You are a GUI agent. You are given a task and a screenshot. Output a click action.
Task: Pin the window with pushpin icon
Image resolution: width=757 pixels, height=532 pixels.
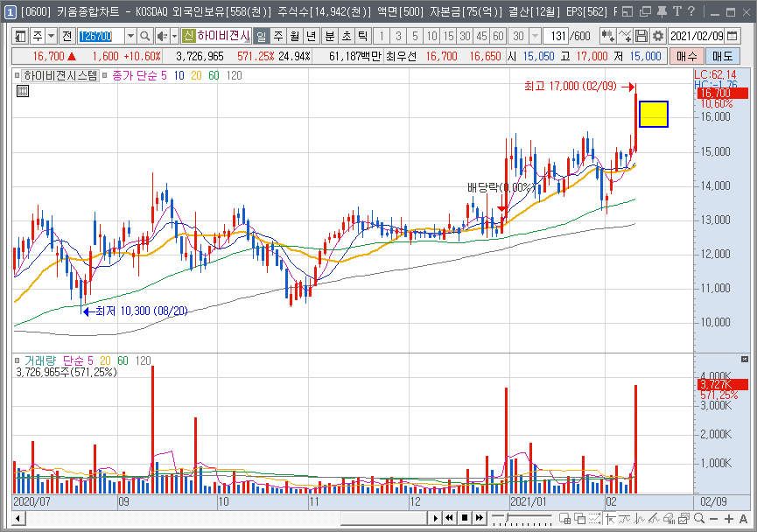(662, 11)
